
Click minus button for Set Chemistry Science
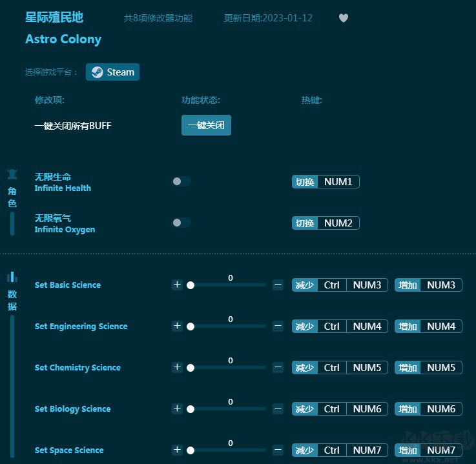point(278,367)
